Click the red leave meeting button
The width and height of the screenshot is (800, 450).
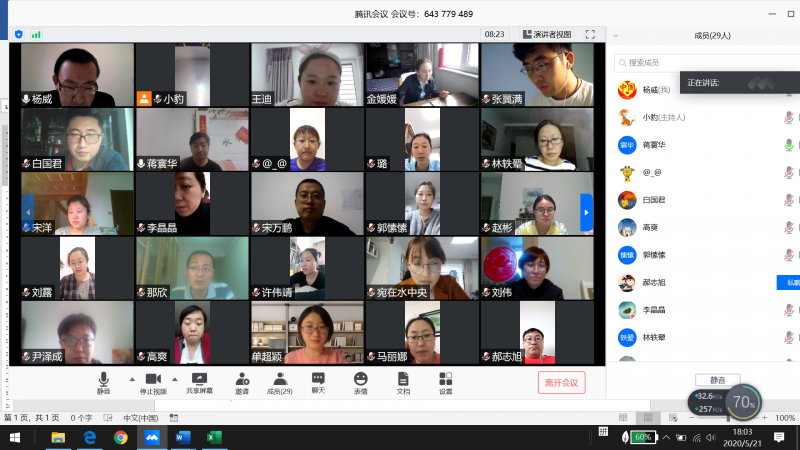(x=560, y=382)
